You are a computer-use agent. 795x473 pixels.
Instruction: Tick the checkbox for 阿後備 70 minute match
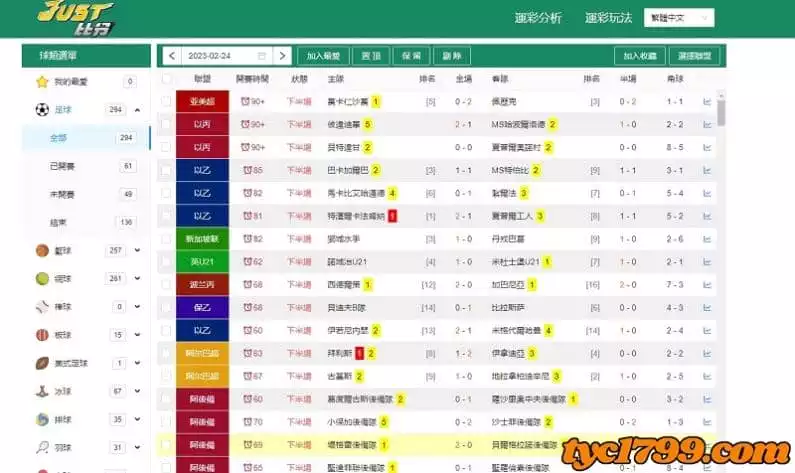166,422
